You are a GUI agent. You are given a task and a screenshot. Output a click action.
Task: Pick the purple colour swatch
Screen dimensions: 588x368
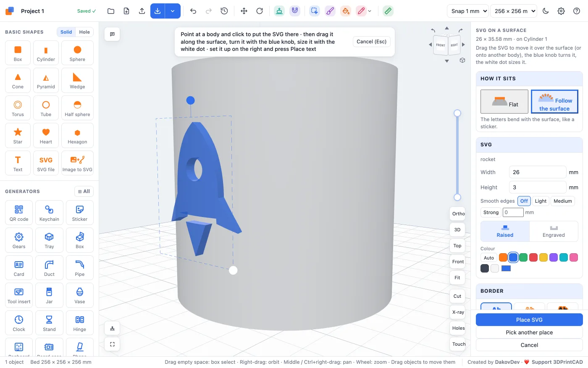554,257
